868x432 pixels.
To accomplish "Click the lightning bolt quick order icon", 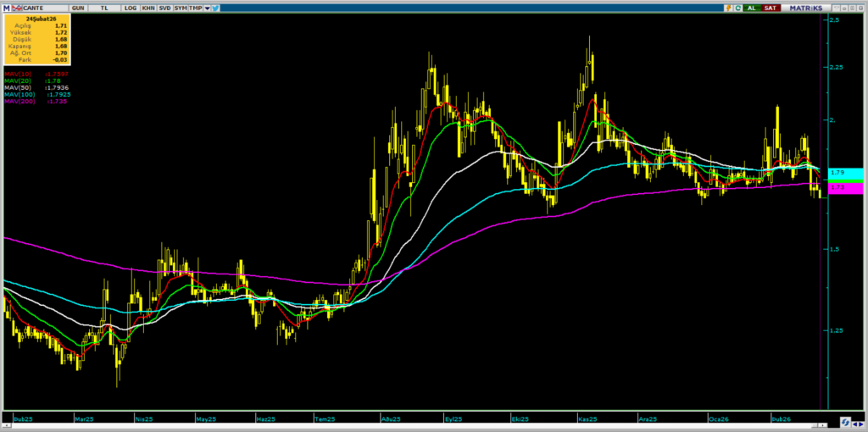I will click(x=727, y=8).
